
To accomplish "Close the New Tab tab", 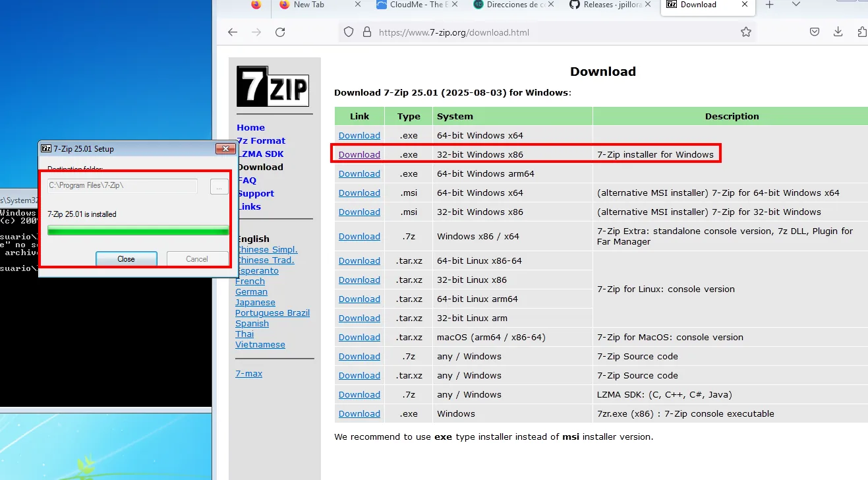I will pyautogui.click(x=358, y=5).
